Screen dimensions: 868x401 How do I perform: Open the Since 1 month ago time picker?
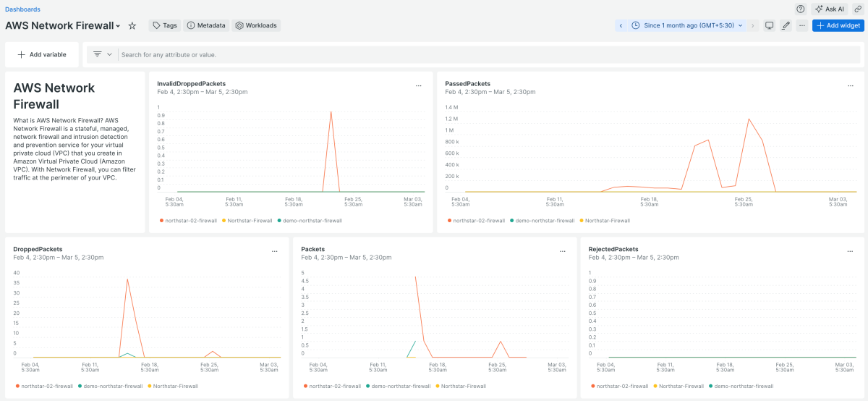686,25
